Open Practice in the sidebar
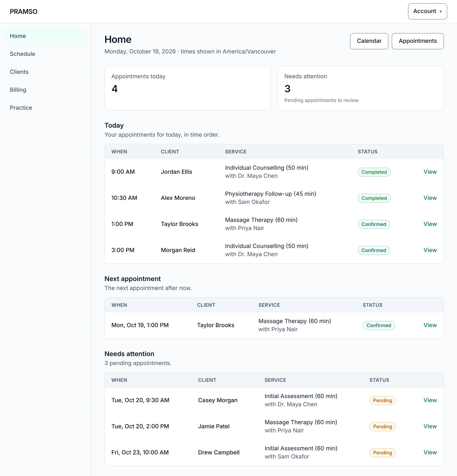The width and height of the screenshot is (457, 476). pos(45,108)
